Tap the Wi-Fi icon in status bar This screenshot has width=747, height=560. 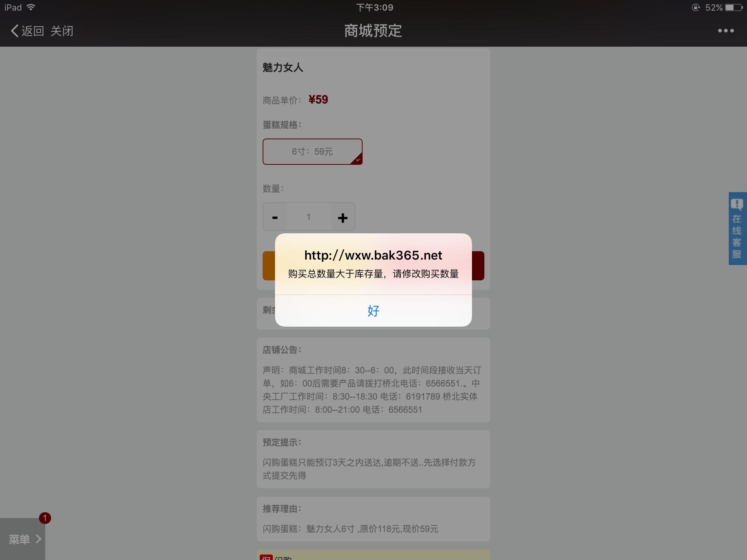coord(31,7)
